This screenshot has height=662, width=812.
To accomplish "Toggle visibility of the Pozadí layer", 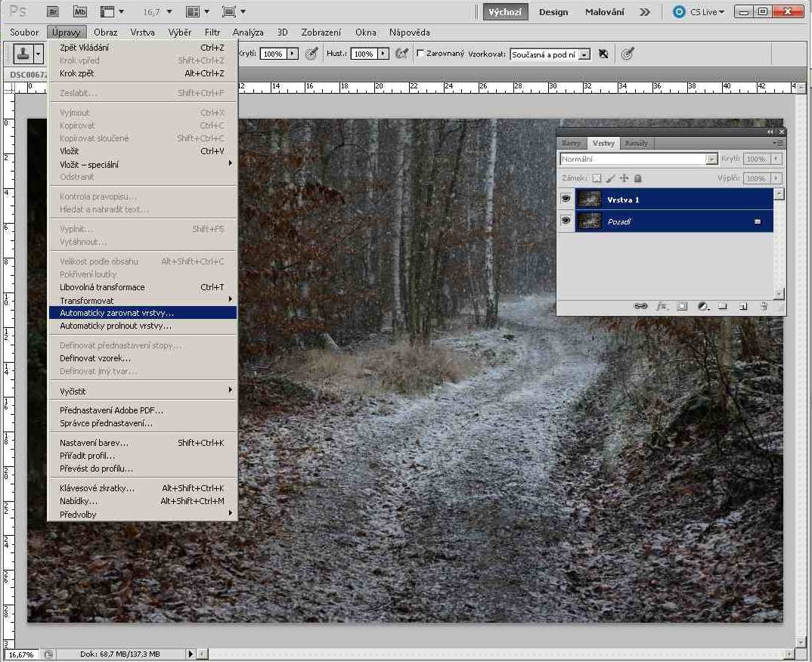I will coord(566,221).
